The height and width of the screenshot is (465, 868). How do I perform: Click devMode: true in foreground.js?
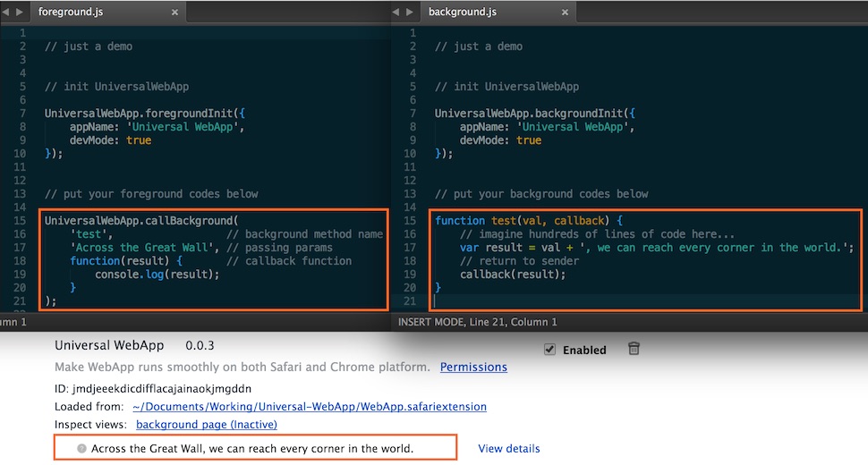point(110,140)
